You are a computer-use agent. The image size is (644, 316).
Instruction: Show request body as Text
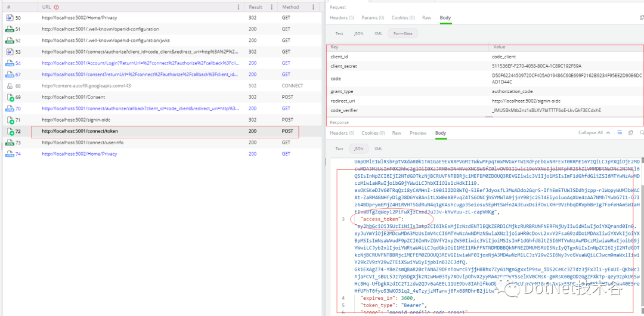click(339, 33)
